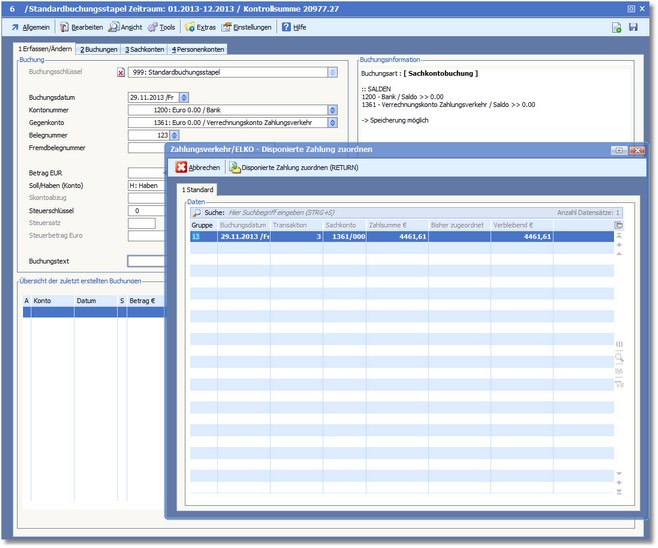Switch to the Sachkonten tab
This screenshot has height=548, width=658.
click(x=145, y=49)
